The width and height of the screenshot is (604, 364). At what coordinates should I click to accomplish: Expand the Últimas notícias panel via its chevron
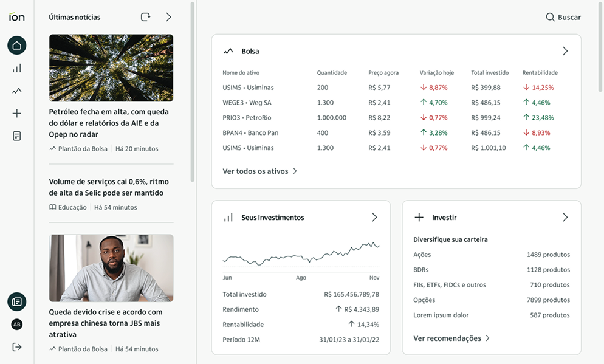point(169,17)
